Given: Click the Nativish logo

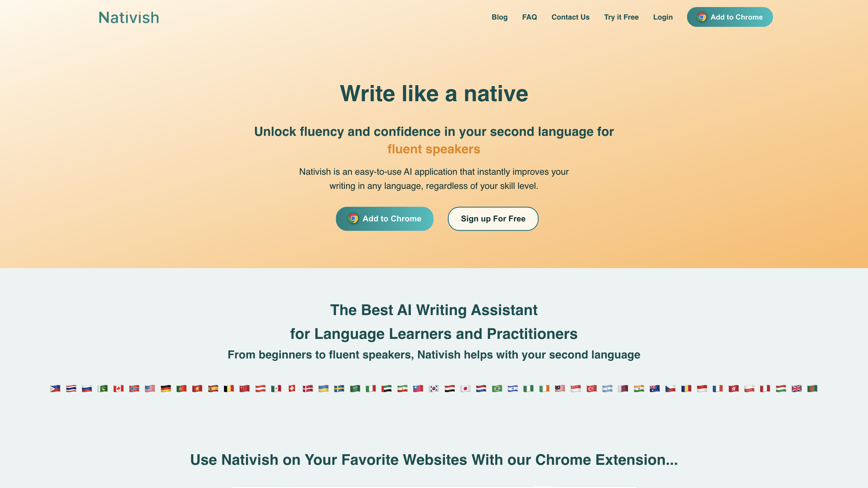Looking at the screenshot, I should [129, 17].
